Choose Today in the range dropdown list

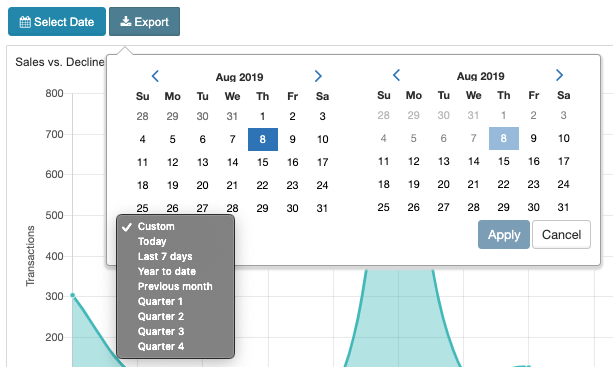[x=176, y=242]
